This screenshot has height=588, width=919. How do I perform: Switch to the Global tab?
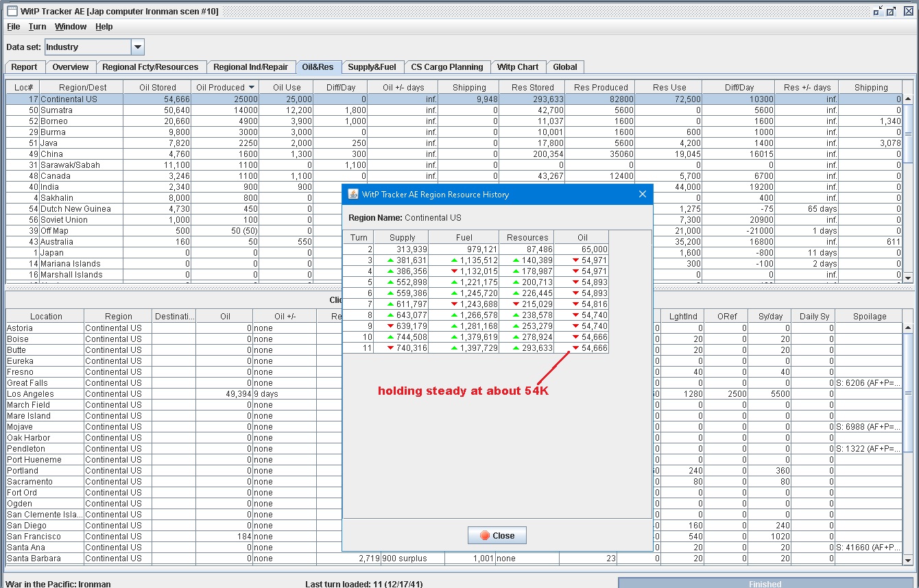[x=565, y=67]
